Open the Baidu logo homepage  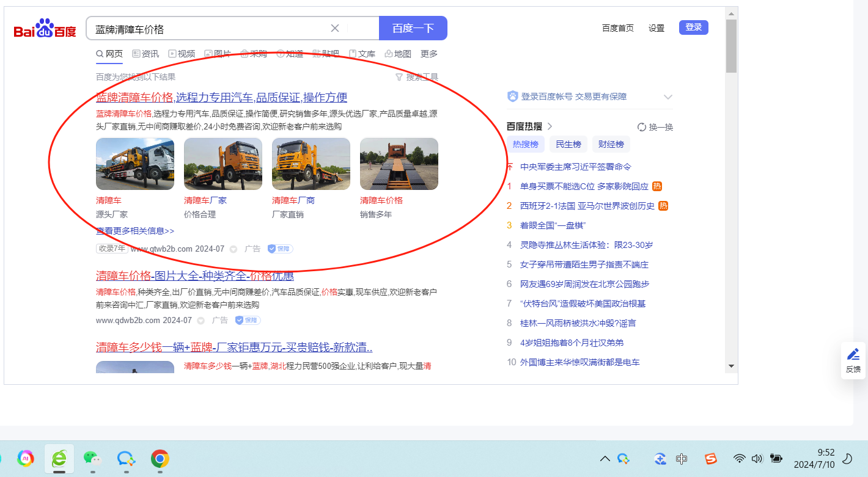click(45, 29)
